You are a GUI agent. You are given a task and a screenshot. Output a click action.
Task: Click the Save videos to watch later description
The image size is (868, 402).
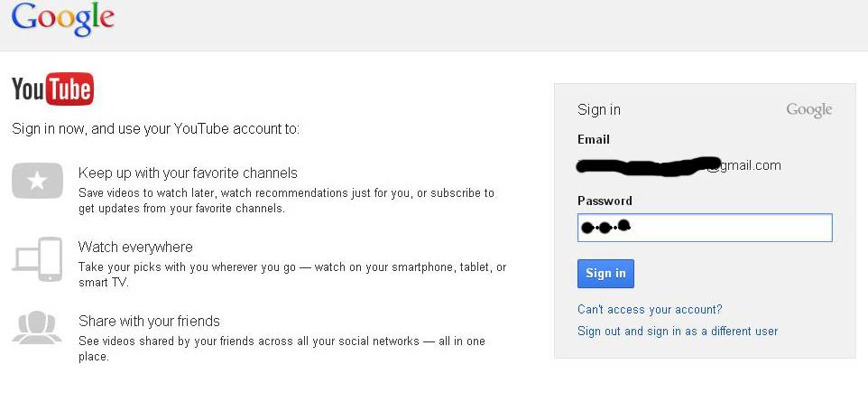coord(286,201)
